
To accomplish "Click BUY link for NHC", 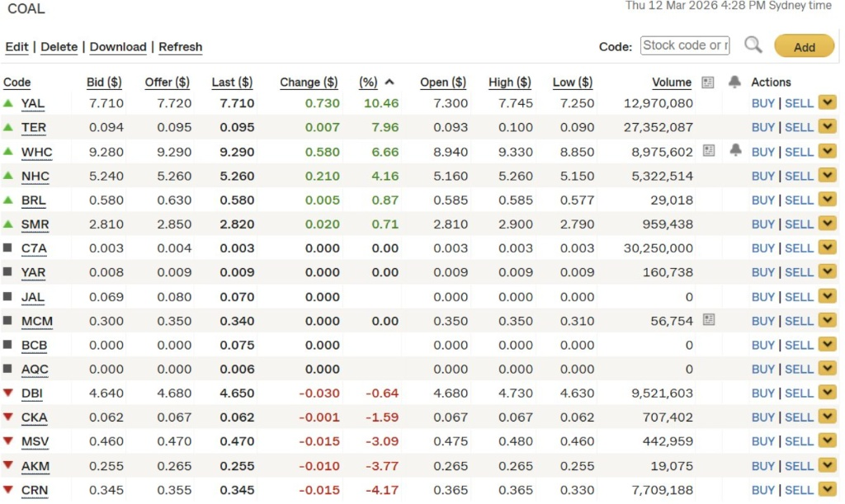I will pos(762,176).
